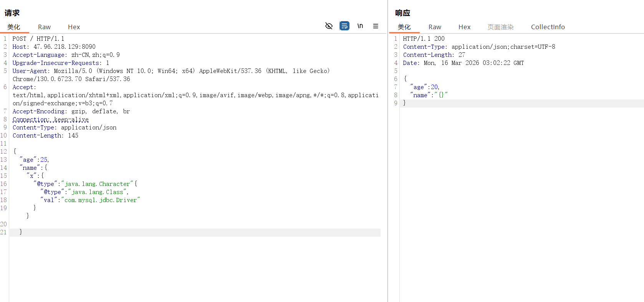The height and width of the screenshot is (302, 644).
Task: Click the Host header name in request
Action: pos(20,47)
